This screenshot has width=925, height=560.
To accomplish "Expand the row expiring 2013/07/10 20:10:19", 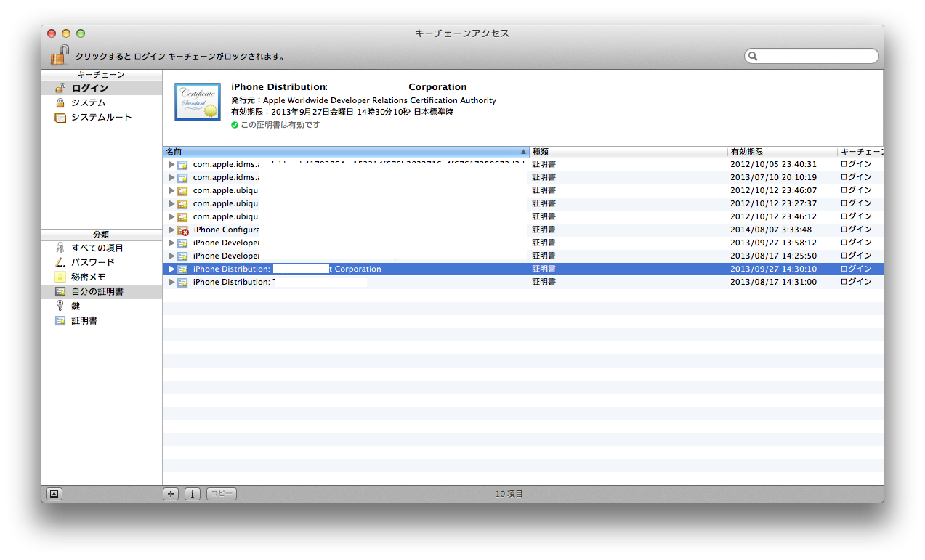I will tap(172, 178).
